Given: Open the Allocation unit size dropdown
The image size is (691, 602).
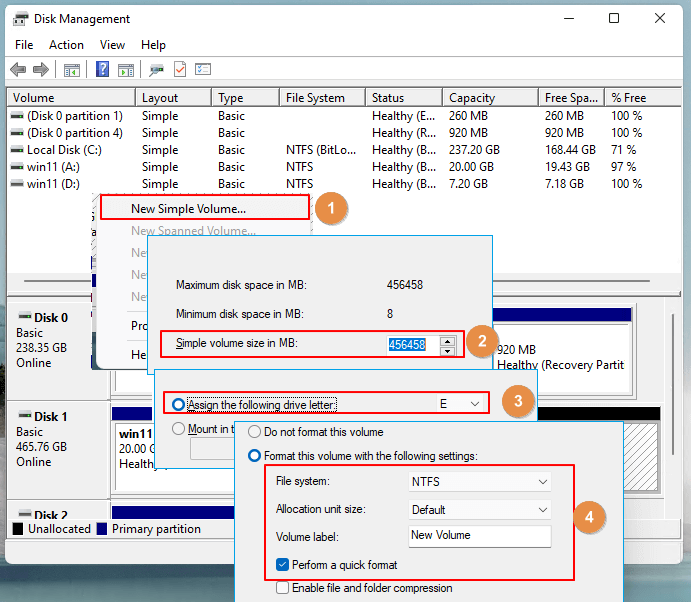Looking at the screenshot, I should (542, 509).
